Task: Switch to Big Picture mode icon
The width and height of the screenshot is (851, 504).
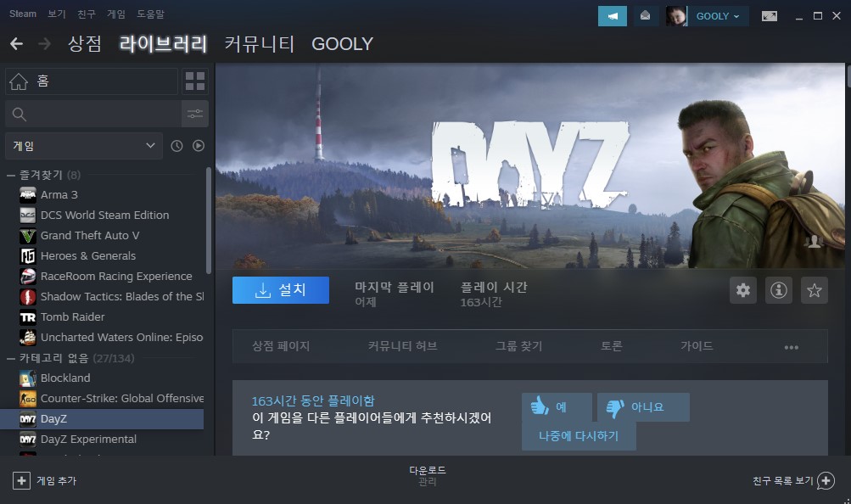Action: 769,16
